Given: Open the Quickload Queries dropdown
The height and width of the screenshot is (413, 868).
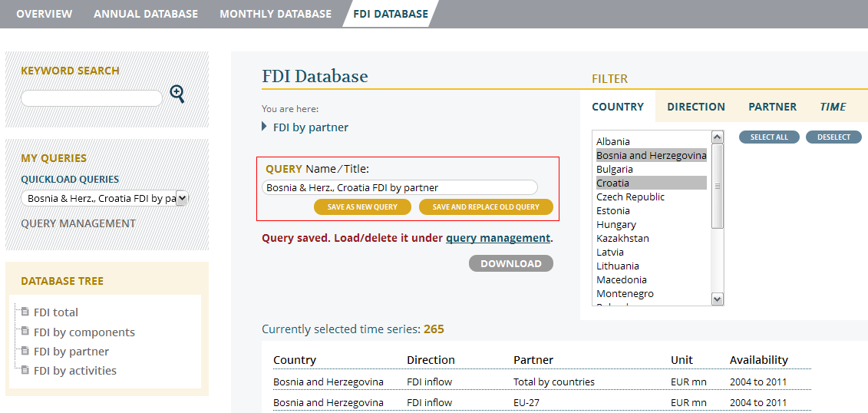Looking at the screenshot, I should pos(104,199).
